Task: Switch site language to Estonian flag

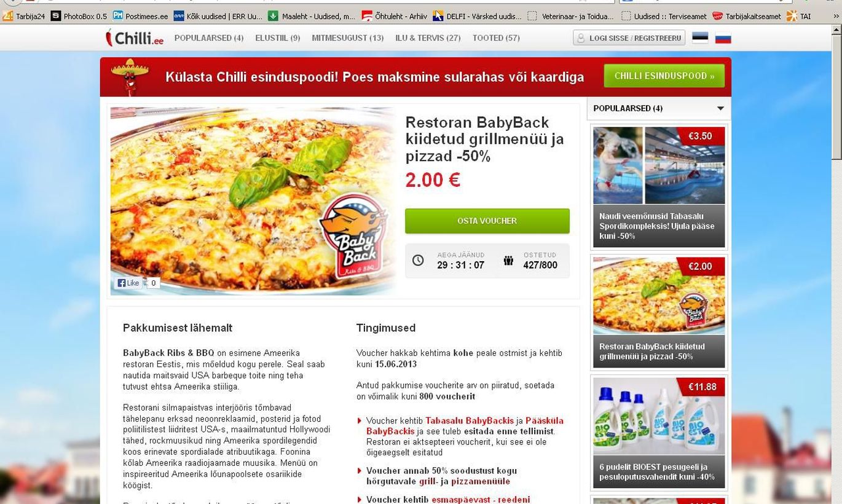Action: [700, 37]
